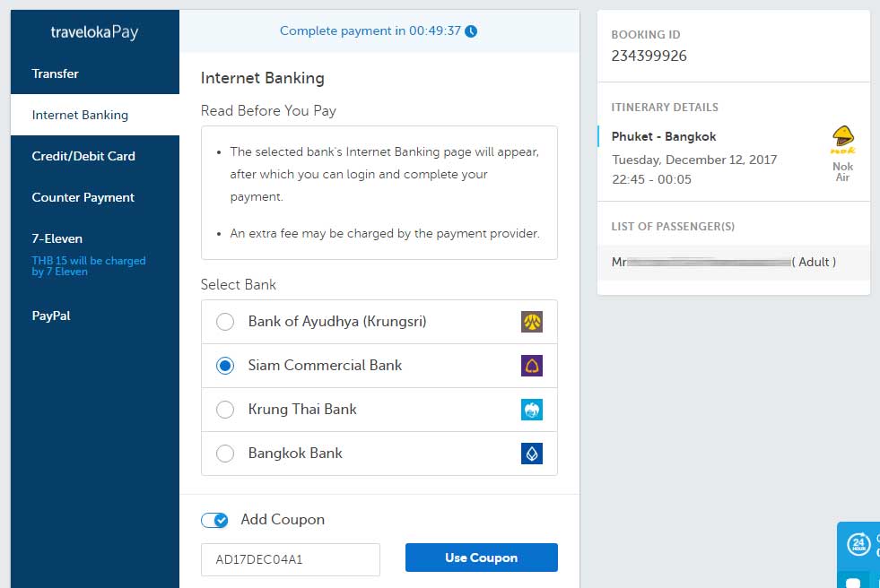Click the Phuket - Bangkok itinerary entry
880x588 pixels.
point(664,137)
